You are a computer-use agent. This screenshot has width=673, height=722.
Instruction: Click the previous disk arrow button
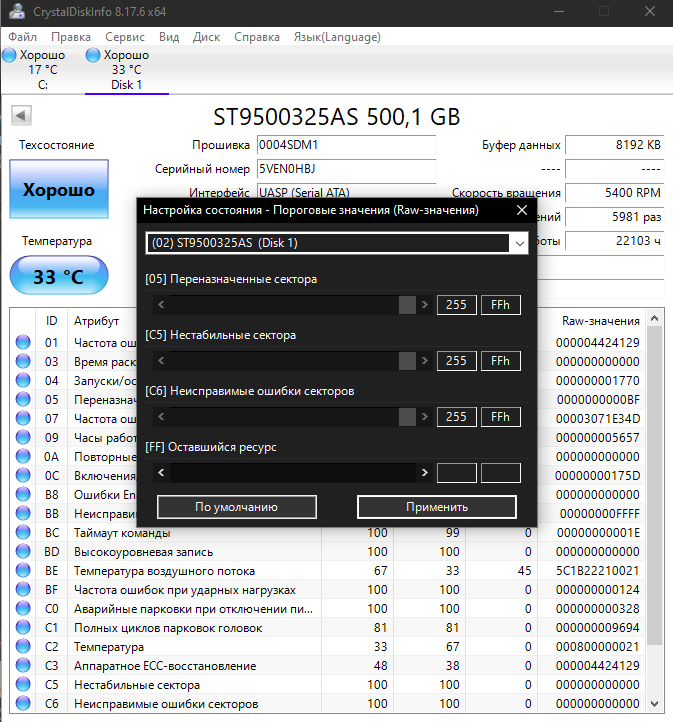click(21, 116)
